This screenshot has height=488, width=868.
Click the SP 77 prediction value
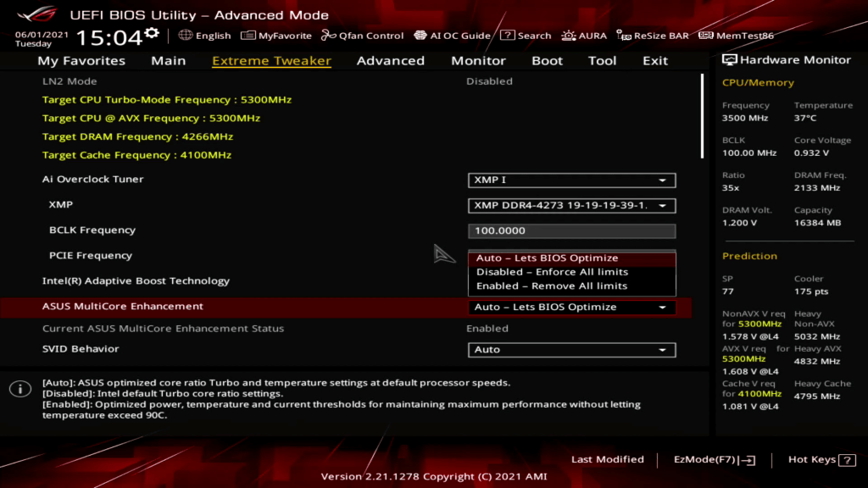coord(728,291)
